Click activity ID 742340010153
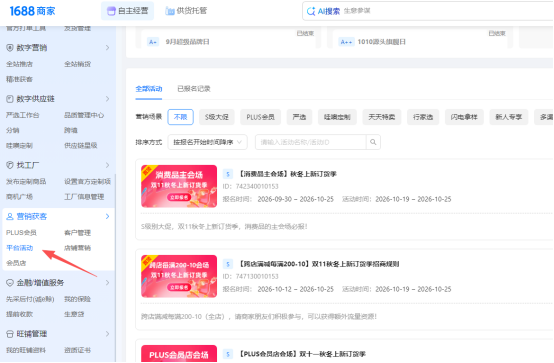 coord(251,186)
